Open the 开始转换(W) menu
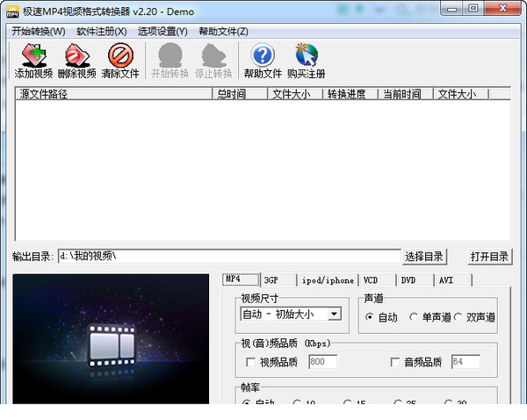This screenshot has width=527, height=420. [x=39, y=32]
